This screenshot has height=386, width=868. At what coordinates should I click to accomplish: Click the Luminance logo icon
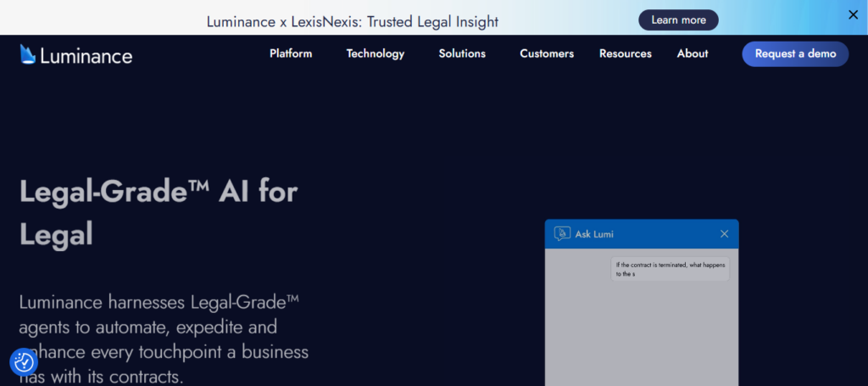point(28,54)
